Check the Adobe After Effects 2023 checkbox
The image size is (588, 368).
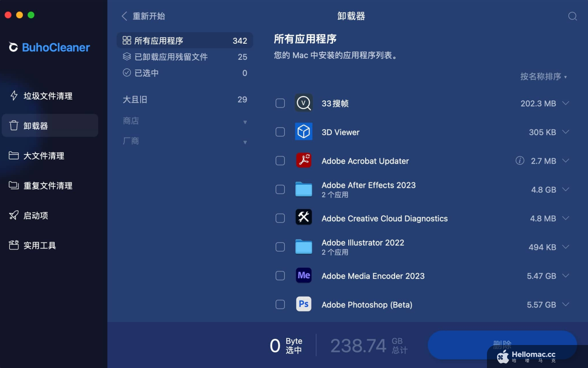[280, 190]
